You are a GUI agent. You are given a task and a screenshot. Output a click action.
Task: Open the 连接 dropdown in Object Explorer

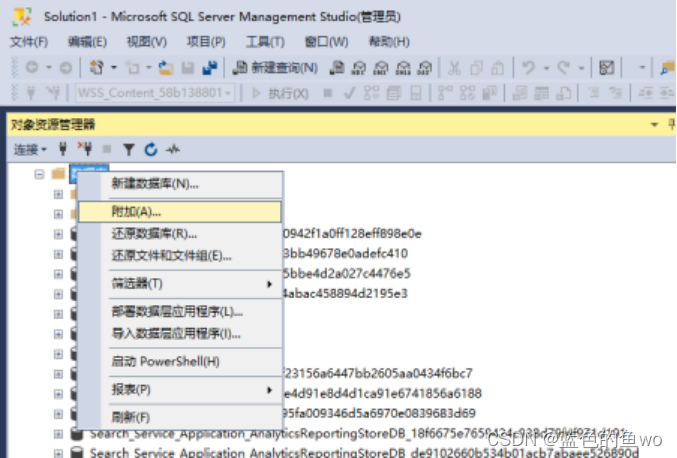pyautogui.click(x=30, y=150)
